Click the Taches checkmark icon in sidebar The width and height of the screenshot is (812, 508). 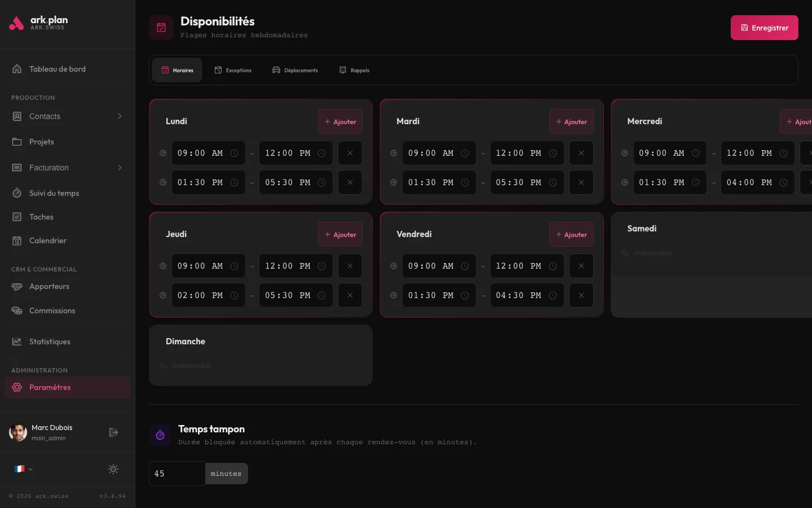pyautogui.click(x=17, y=217)
